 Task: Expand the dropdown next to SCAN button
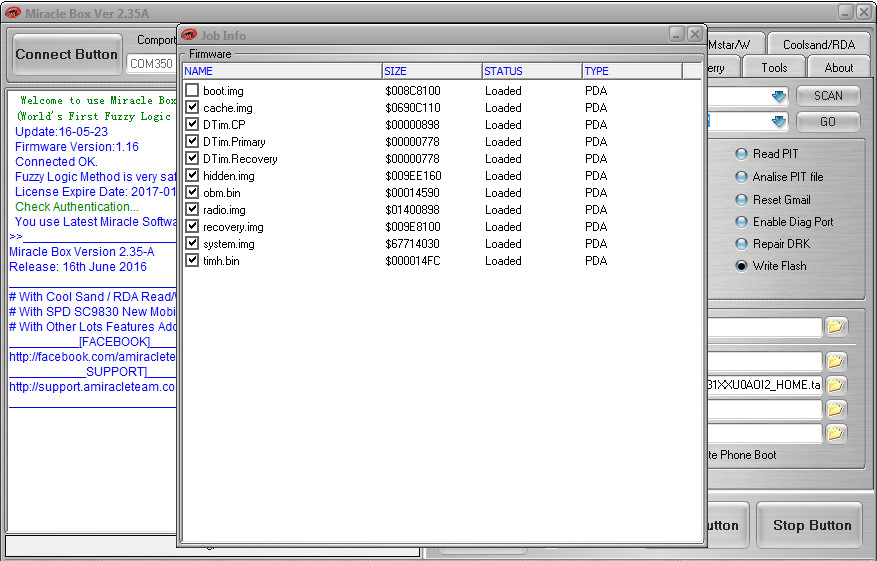tap(779, 96)
